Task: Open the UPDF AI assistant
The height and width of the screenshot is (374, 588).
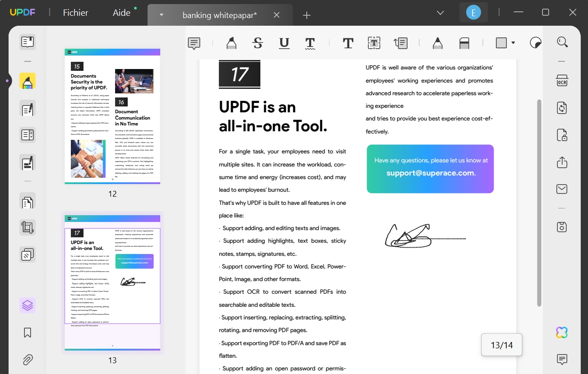Action: (561, 332)
